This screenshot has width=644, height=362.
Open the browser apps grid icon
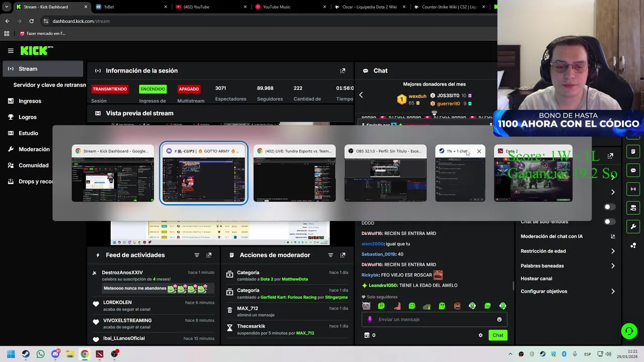tap(7, 34)
